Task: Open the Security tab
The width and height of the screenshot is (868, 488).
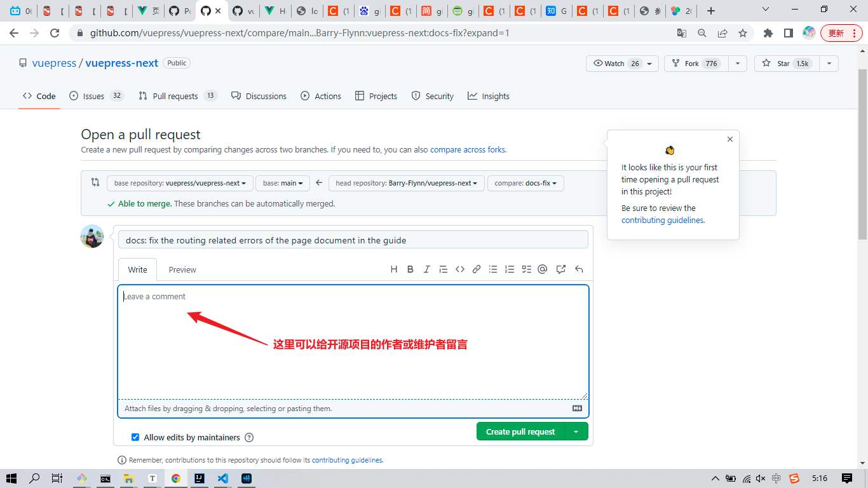Action: click(x=433, y=96)
